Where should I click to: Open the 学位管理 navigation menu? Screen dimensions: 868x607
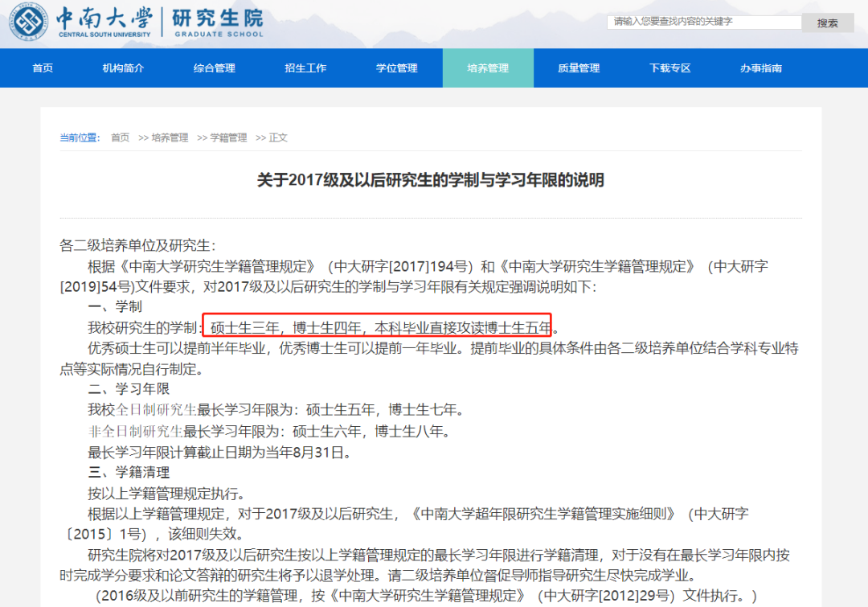[x=396, y=68]
